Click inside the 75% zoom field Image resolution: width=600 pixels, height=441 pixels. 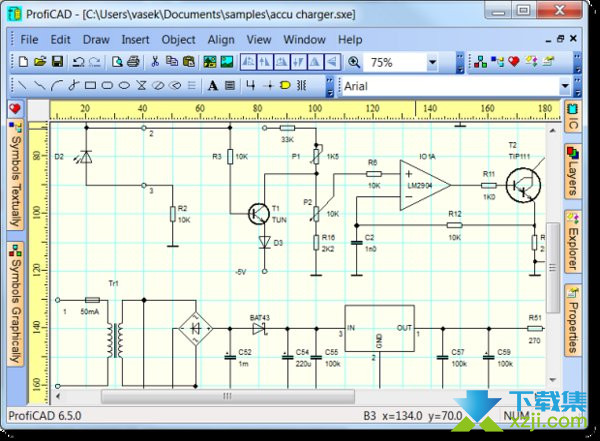pos(396,62)
